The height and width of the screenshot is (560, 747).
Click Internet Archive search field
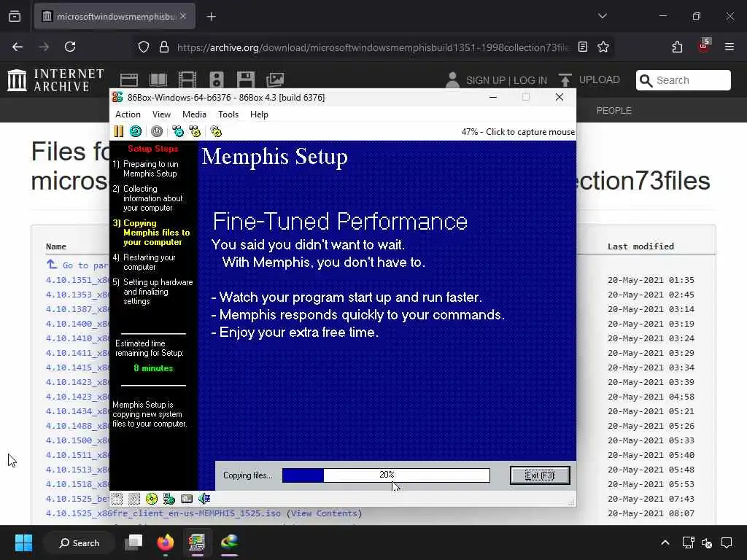684,80
